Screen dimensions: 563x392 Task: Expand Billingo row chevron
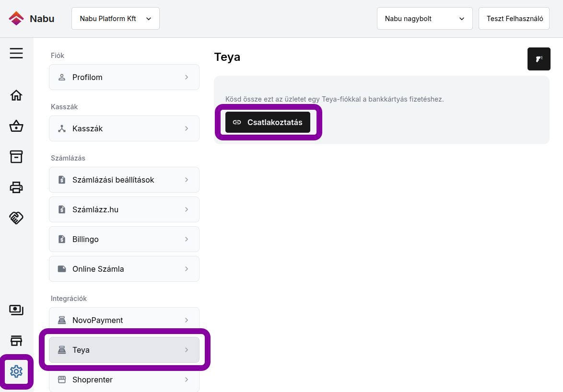tap(187, 239)
